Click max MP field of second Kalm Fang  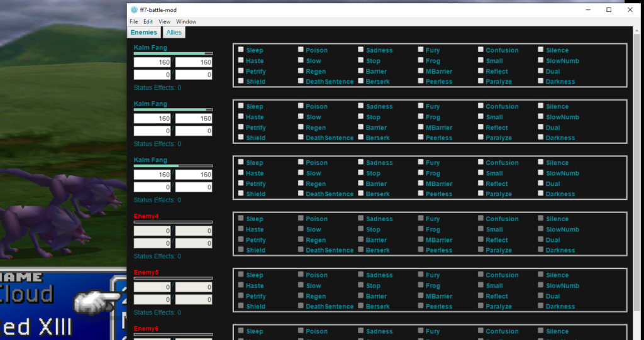point(194,131)
